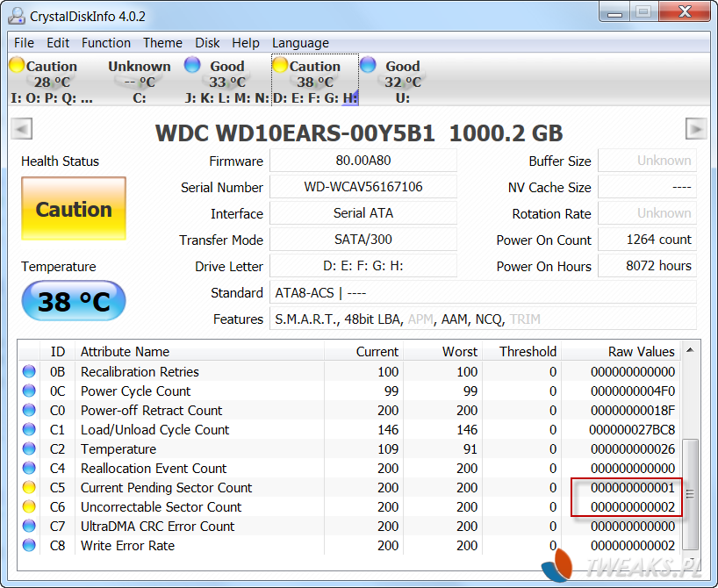Viewport: 718px width, 588px height.
Task: Click the Current column header
Action: [364, 352]
